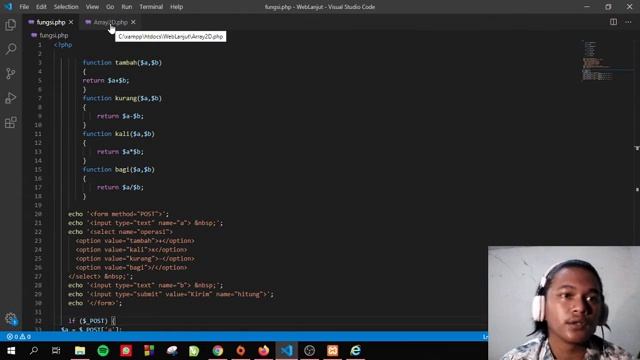Image resolution: width=640 pixels, height=360 pixels.
Task: Open the Help menu
Action: point(176,7)
